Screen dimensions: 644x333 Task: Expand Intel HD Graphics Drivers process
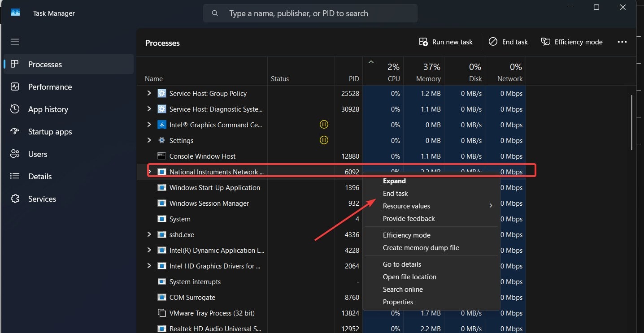(149, 266)
